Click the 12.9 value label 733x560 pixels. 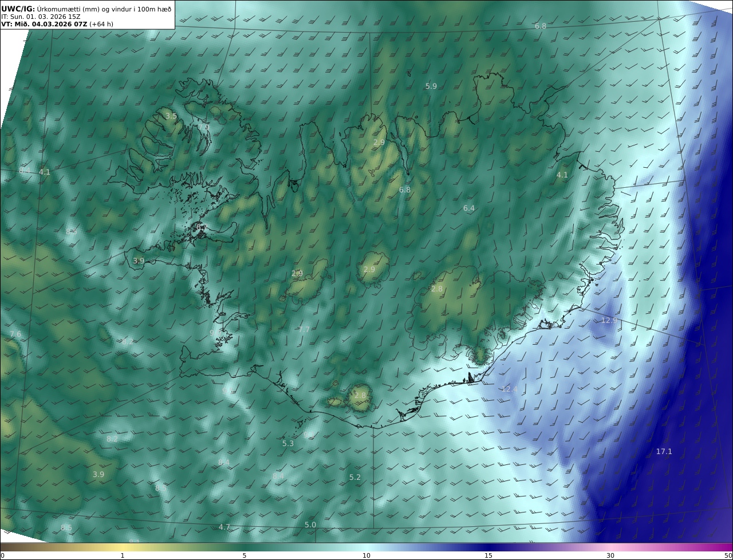(x=609, y=321)
